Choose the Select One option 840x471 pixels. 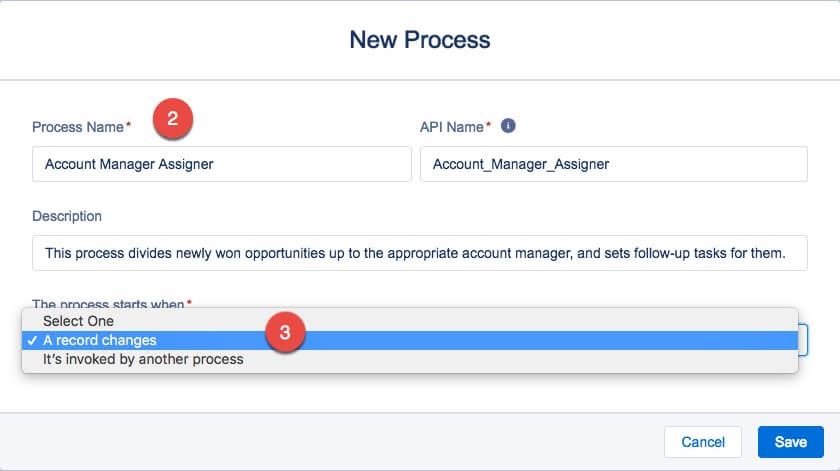pos(78,321)
